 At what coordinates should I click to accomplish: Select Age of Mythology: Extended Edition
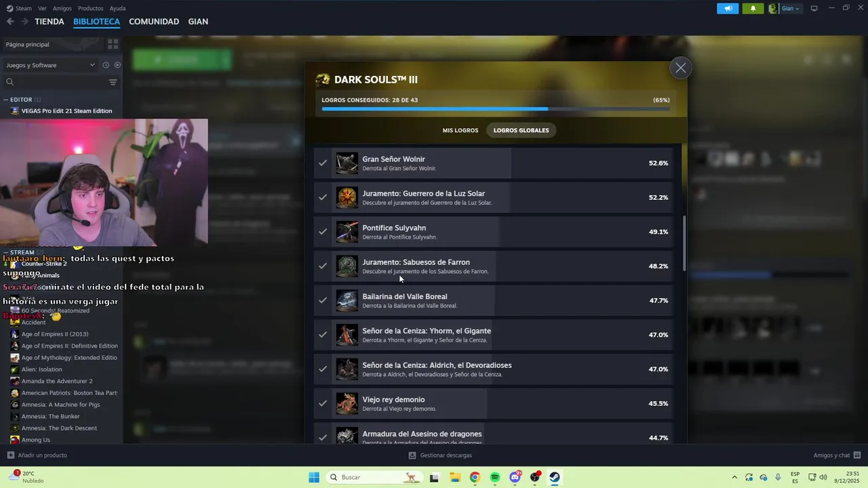pyautogui.click(x=64, y=358)
